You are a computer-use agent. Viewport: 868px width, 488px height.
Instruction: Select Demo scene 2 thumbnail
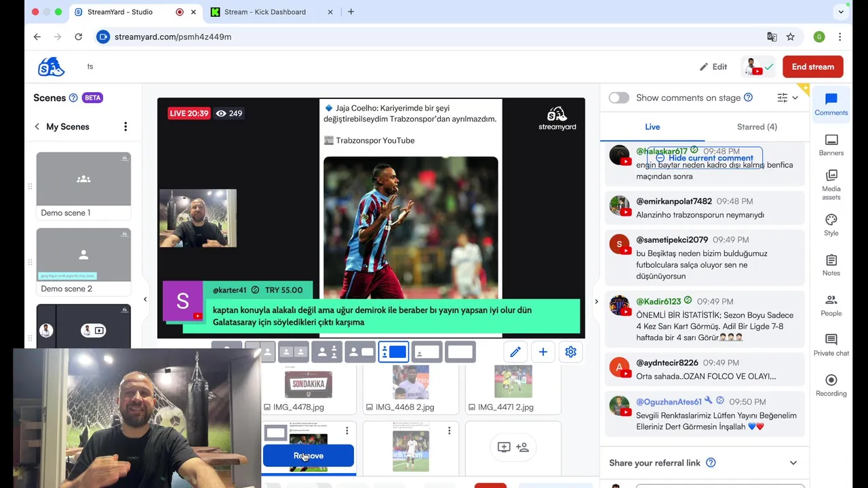click(83, 255)
